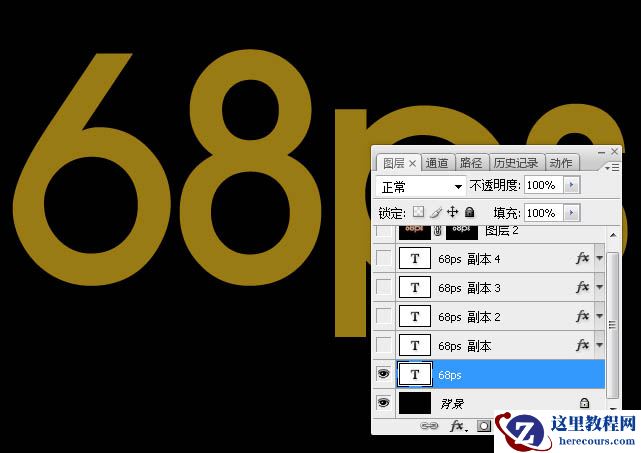Select layer named 68ps 副本 4
The height and width of the screenshot is (453, 641).
click(469, 259)
